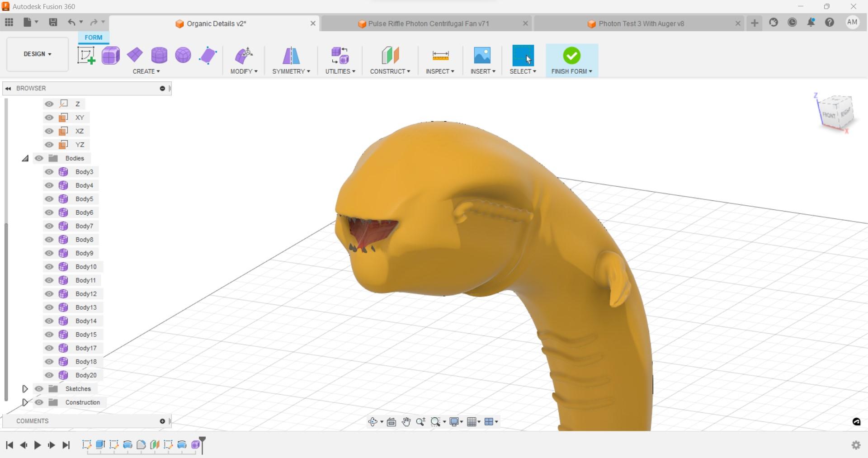Open the notifications bell icon
This screenshot has height=458, width=868.
(811, 22)
